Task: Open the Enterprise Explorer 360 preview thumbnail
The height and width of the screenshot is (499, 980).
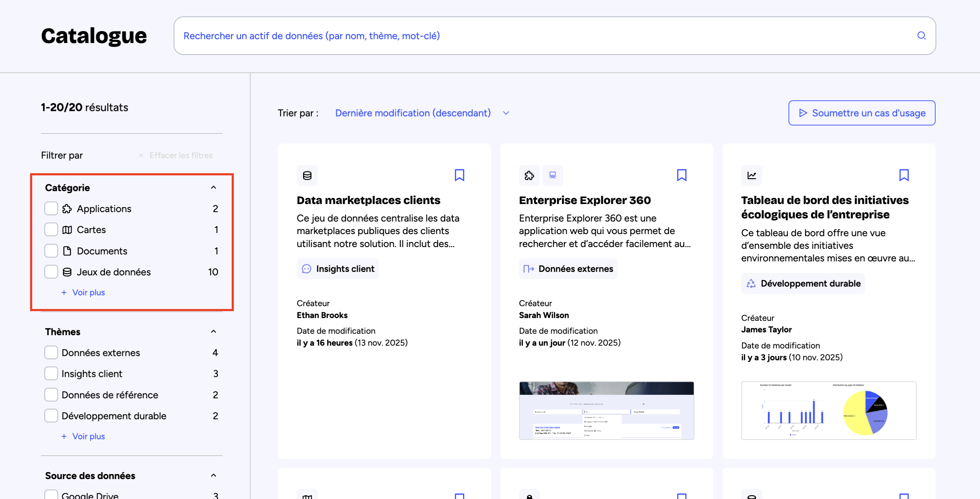Action: [x=607, y=411]
